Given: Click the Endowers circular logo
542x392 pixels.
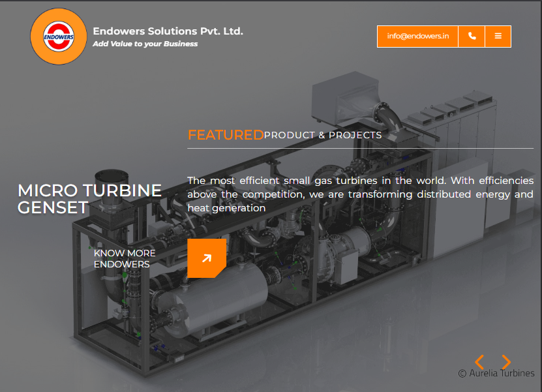Looking at the screenshot, I should click(x=59, y=37).
